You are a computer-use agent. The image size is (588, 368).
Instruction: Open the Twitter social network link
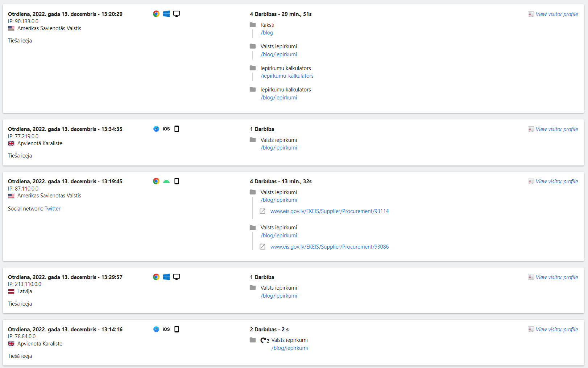pos(53,209)
